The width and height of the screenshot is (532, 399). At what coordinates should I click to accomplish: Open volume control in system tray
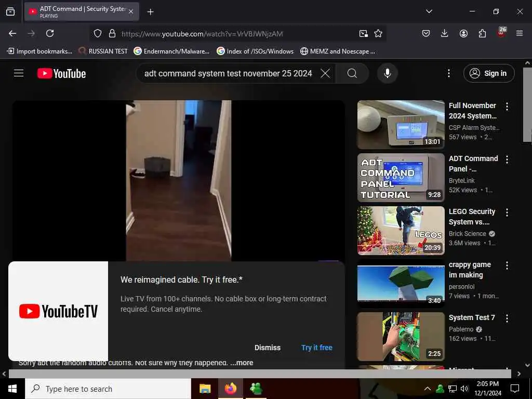[x=464, y=389]
